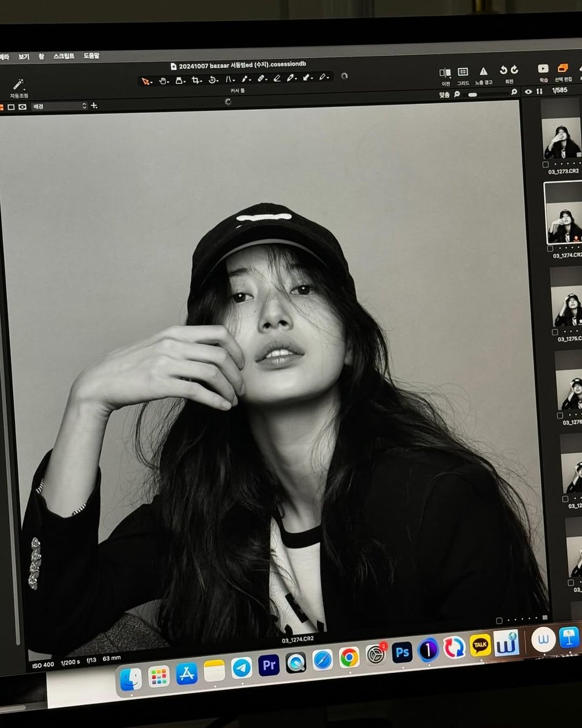This screenshot has width=582, height=728.
Task: Open App Store from the Dock
Action: point(187,673)
